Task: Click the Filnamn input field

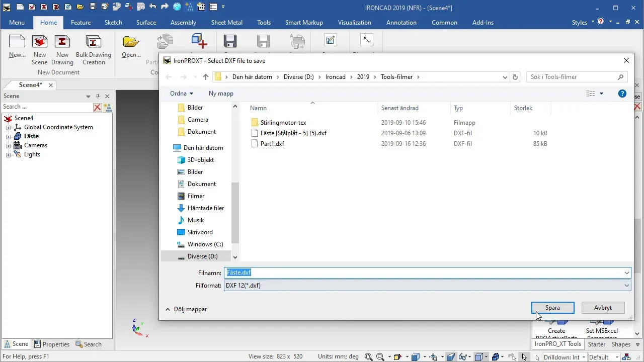Action: pyautogui.click(x=427, y=273)
